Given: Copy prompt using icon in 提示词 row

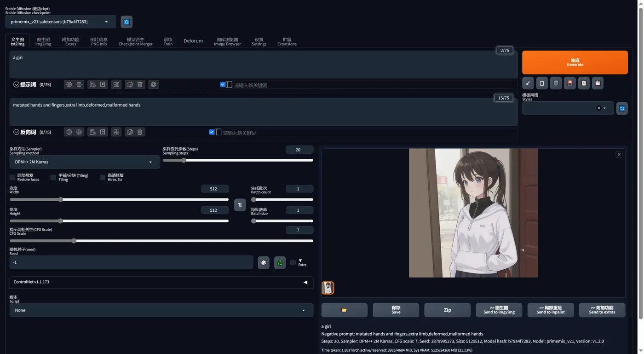Looking at the screenshot, I should tap(130, 85).
